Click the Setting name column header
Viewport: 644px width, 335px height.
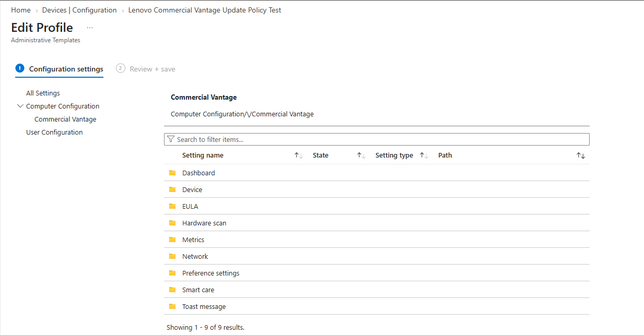pyautogui.click(x=203, y=155)
